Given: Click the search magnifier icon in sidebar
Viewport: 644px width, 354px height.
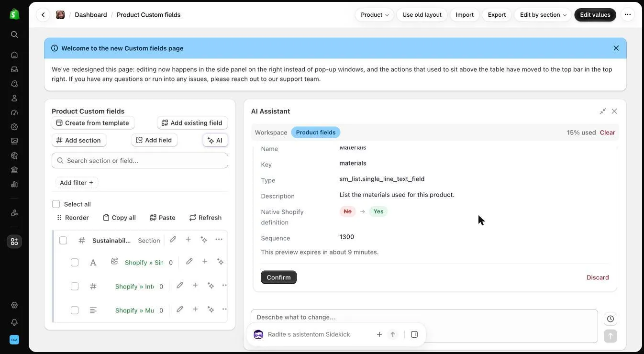Looking at the screenshot, I should [x=14, y=34].
